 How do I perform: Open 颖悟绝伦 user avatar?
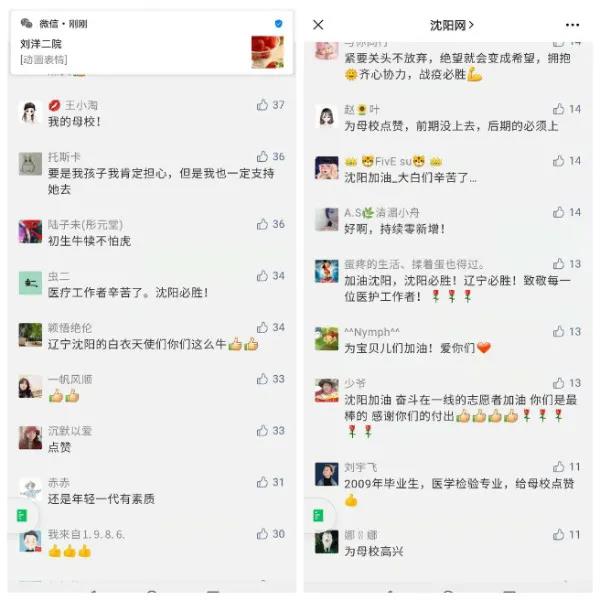[x=30, y=335]
